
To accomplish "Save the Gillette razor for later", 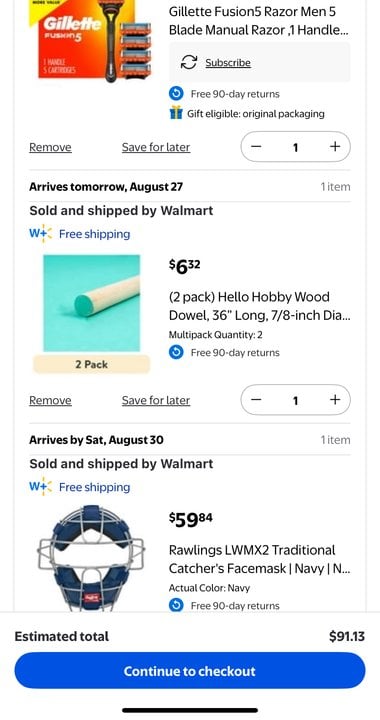I will 156,147.
